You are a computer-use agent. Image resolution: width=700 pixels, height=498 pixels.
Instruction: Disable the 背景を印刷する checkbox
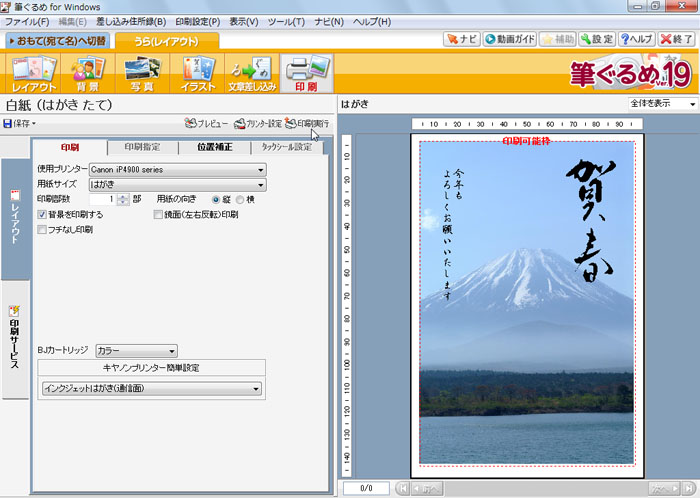tap(42, 214)
